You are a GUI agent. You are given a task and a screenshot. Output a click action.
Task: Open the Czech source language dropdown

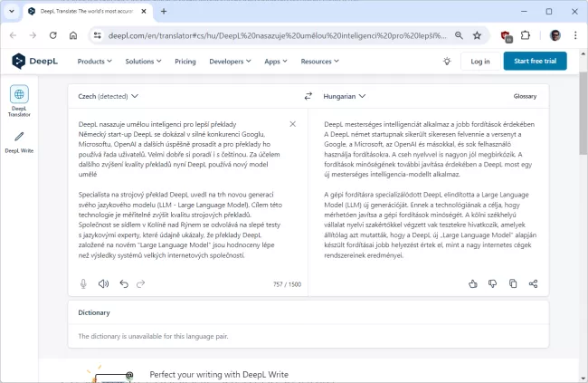[109, 95]
